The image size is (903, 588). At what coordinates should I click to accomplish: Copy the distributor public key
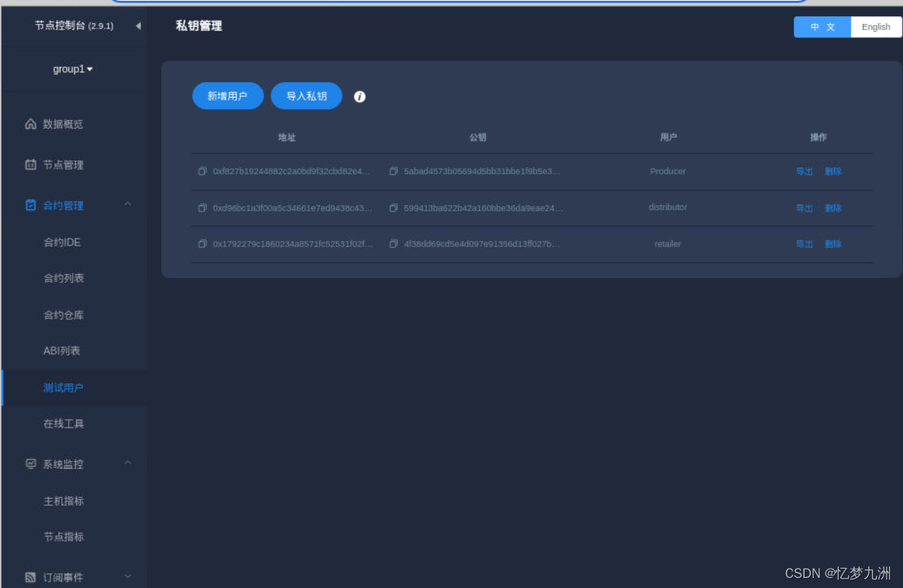[x=393, y=208]
